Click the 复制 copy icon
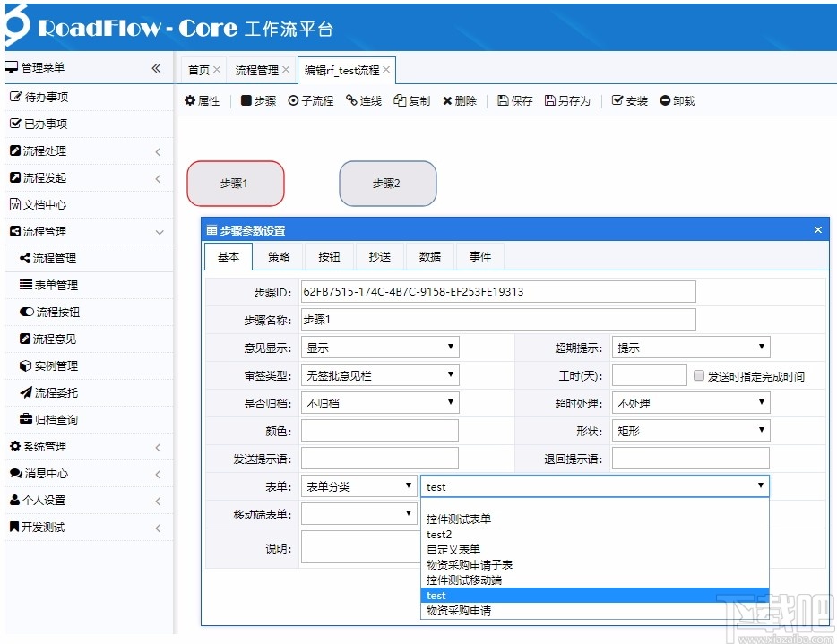Viewport: 837px width, 644px height. click(411, 100)
